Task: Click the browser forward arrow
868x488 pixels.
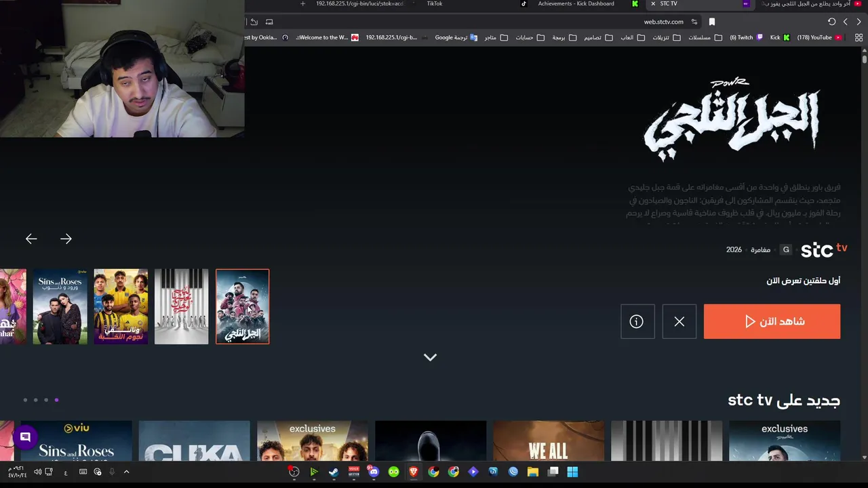Action: tap(859, 22)
